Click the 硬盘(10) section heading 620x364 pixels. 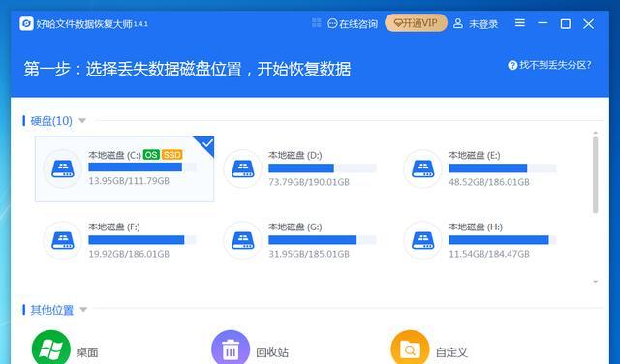[51, 121]
